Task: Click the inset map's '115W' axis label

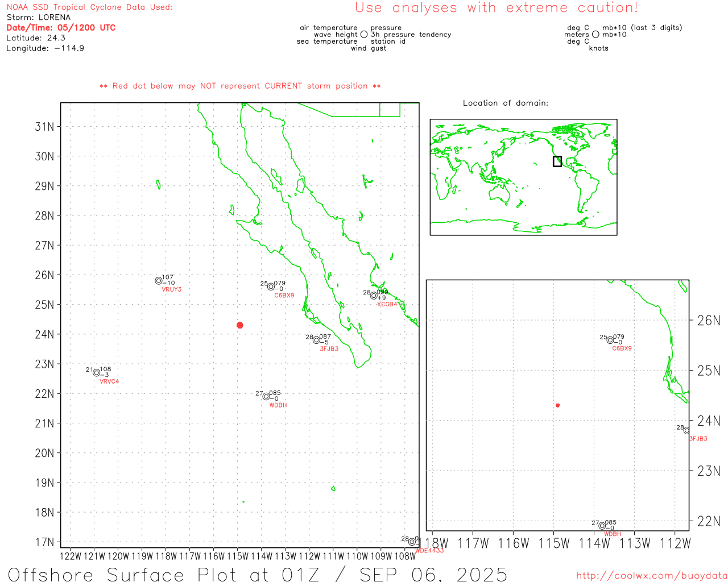Action: [553, 543]
